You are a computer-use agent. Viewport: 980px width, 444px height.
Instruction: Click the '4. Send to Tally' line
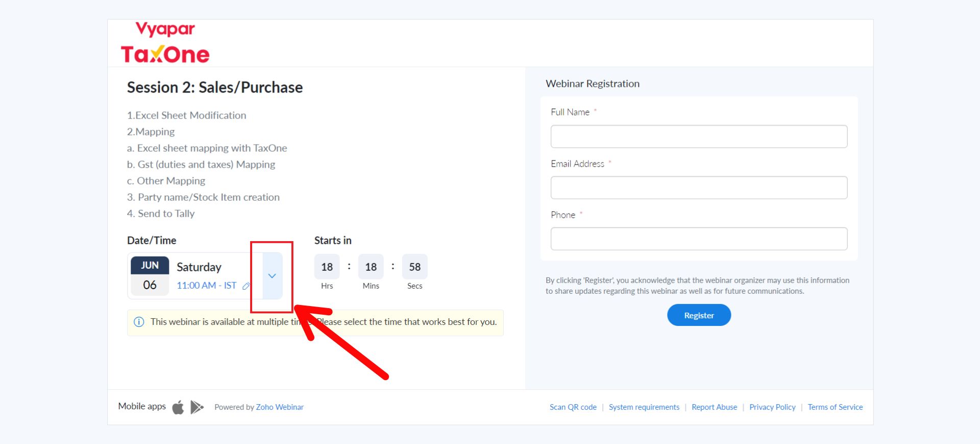tap(161, 214)
